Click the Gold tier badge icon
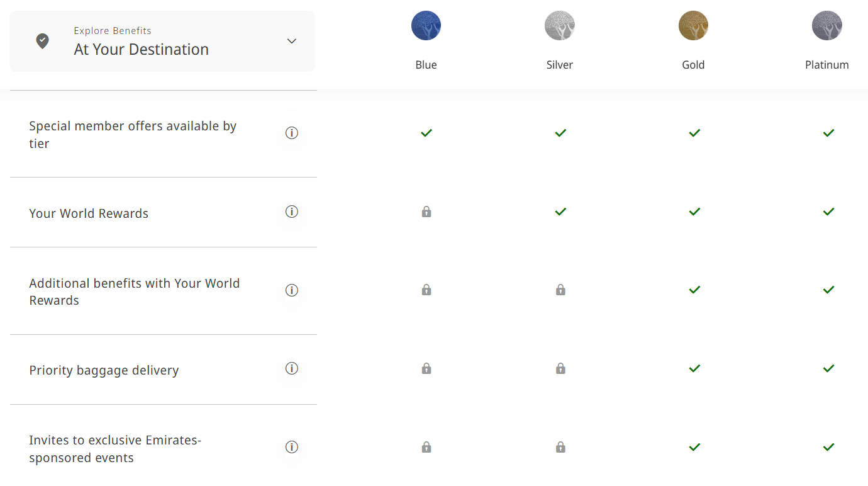Screen dimensions: 868x486 [693, 26]
